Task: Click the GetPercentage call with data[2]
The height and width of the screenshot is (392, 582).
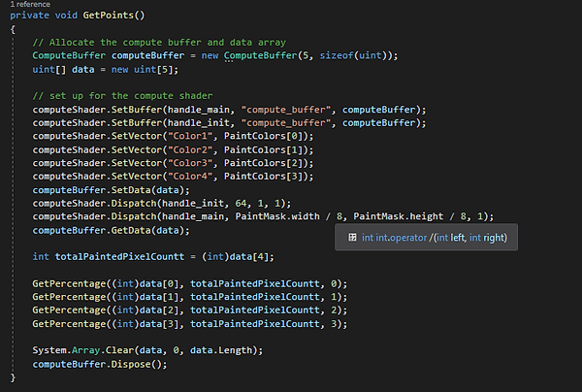Action: pos(190,310)
